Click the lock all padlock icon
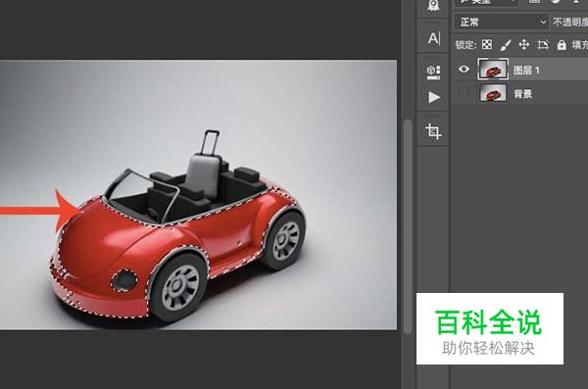The height and width of the screenshot is (389, 588). (562, 45)
